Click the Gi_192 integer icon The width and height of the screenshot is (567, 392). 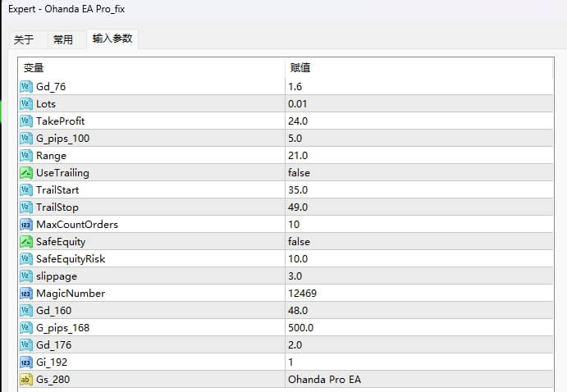25,362
